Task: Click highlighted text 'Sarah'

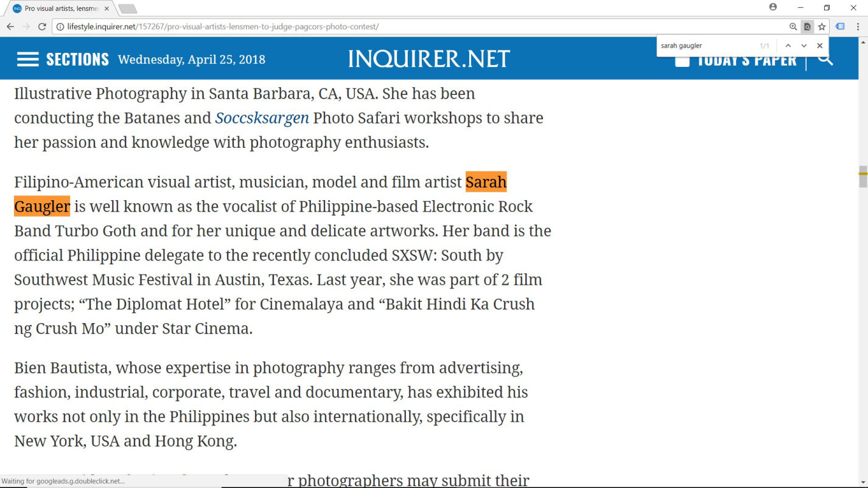Action: pos(486,182)
